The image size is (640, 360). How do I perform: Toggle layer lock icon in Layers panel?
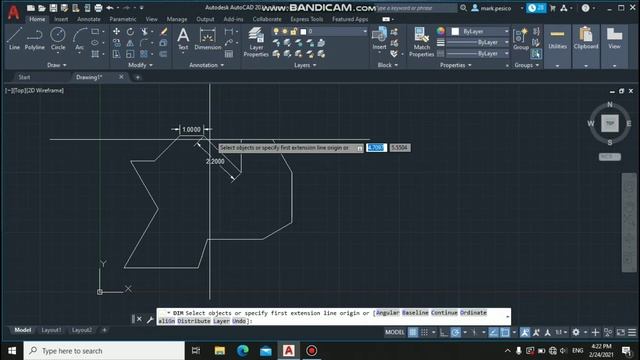click(x=293, y=31)
